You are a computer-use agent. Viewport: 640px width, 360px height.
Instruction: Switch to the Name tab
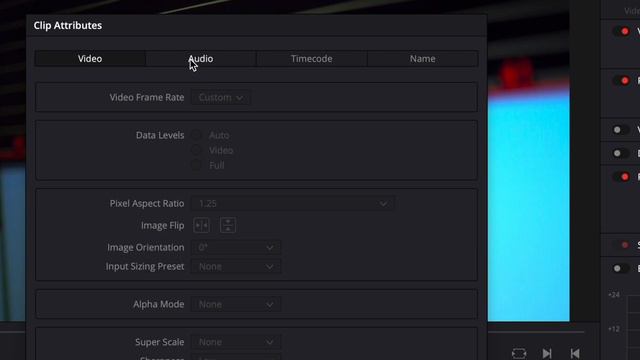[x=422, y=58]
